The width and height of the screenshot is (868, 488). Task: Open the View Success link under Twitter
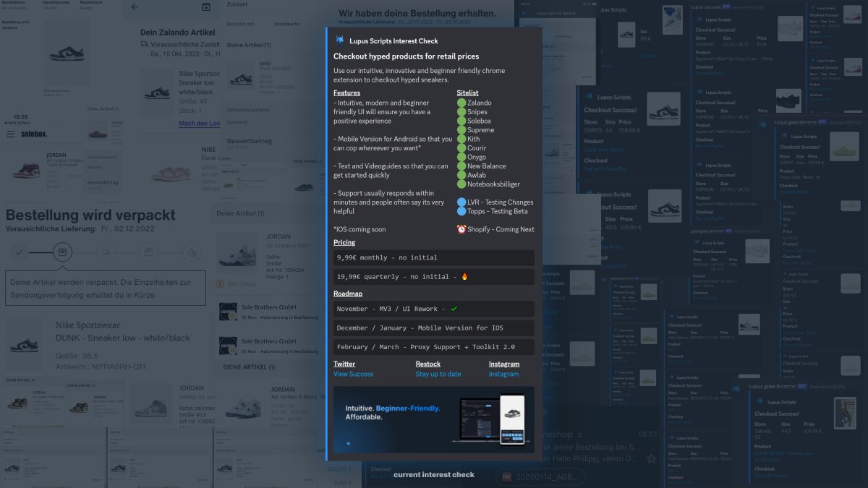pos(354,374)
